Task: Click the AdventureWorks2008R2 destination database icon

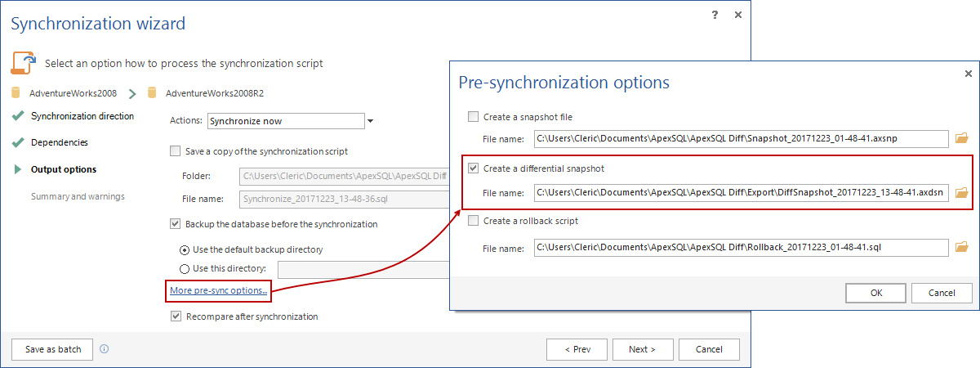Action: 151,93
